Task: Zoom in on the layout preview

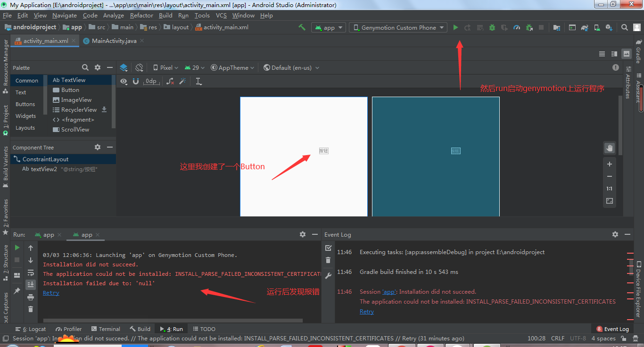Action: point(609,164)
